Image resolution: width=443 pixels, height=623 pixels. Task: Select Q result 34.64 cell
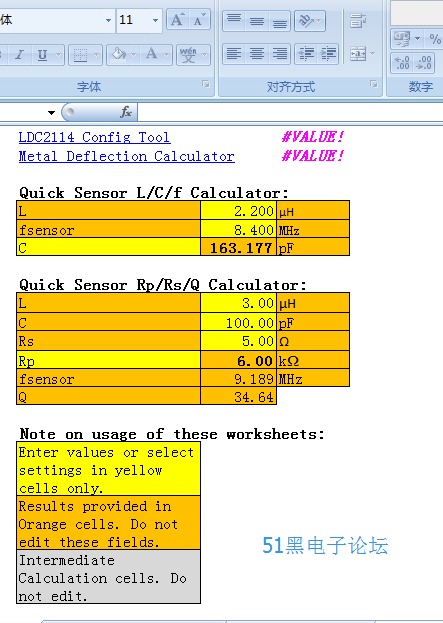tap(238, 396)
